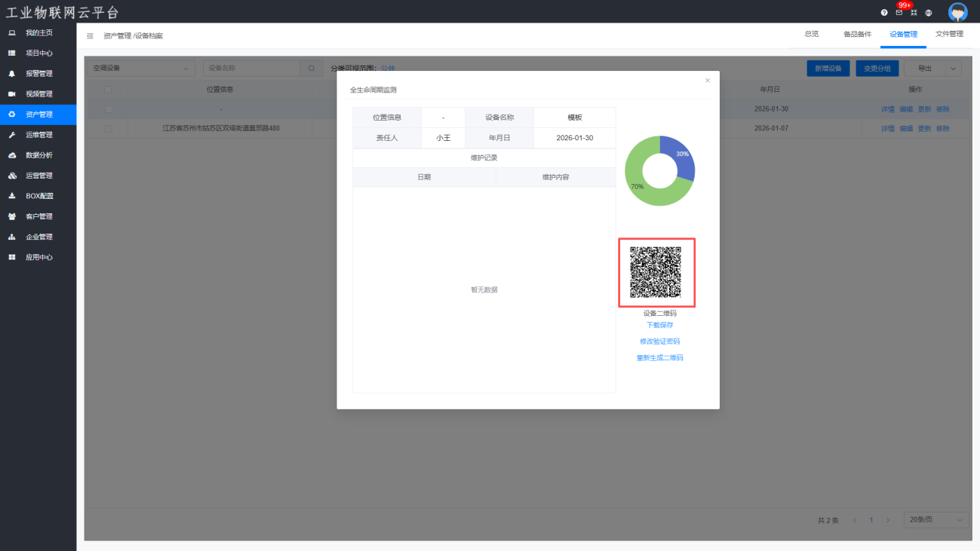Click the blue 30% donut chart segment
This screenshot has height=551, width=980.
pyautogui.click(x=680, y=157)
